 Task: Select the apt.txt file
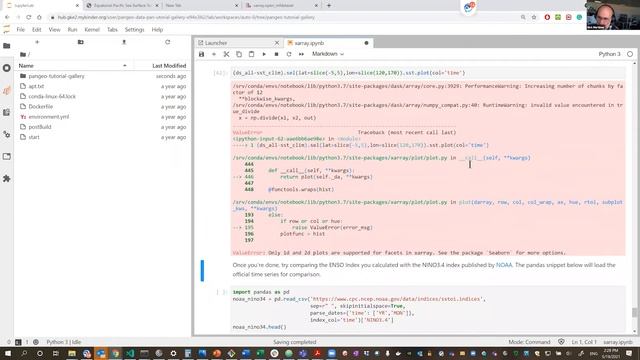click(x=36, y=86)
